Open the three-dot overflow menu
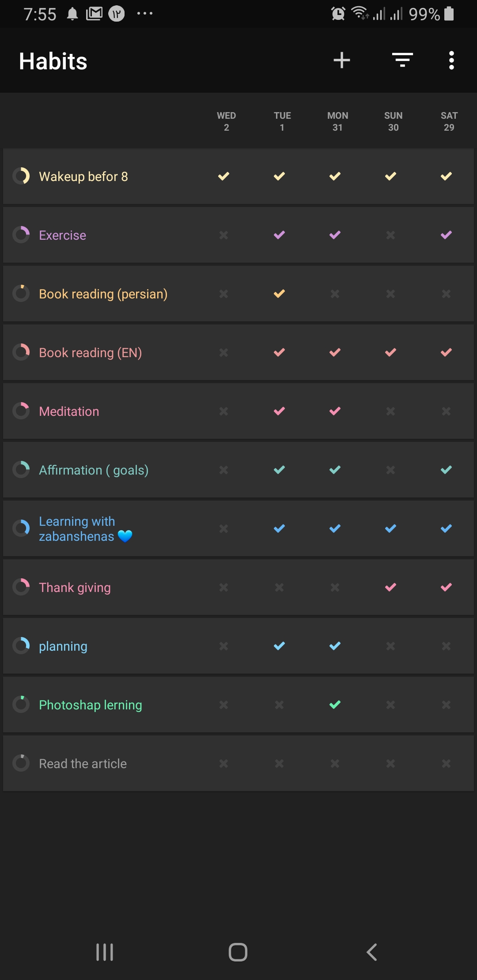The height and width of the screenshot is (980, 477). [451, 60]
